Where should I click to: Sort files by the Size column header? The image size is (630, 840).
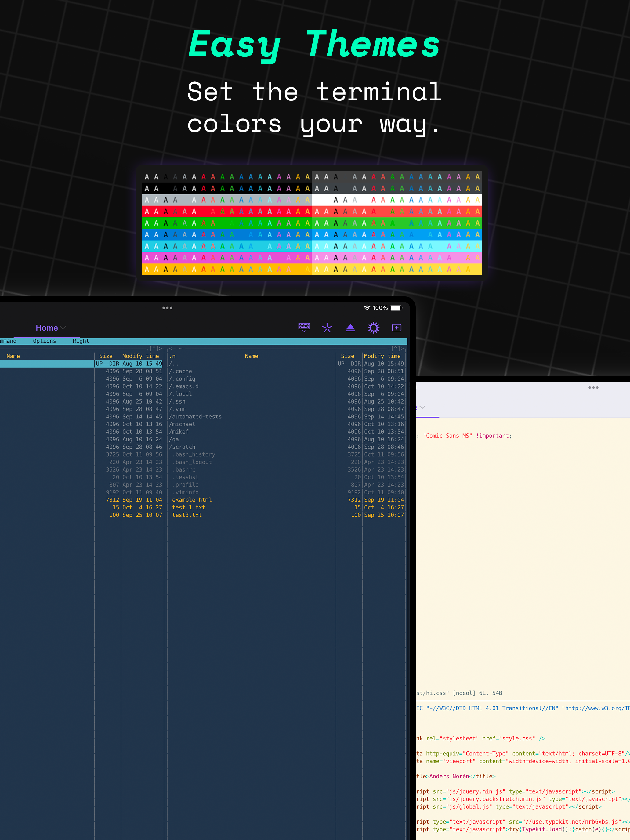coord(106,356)
